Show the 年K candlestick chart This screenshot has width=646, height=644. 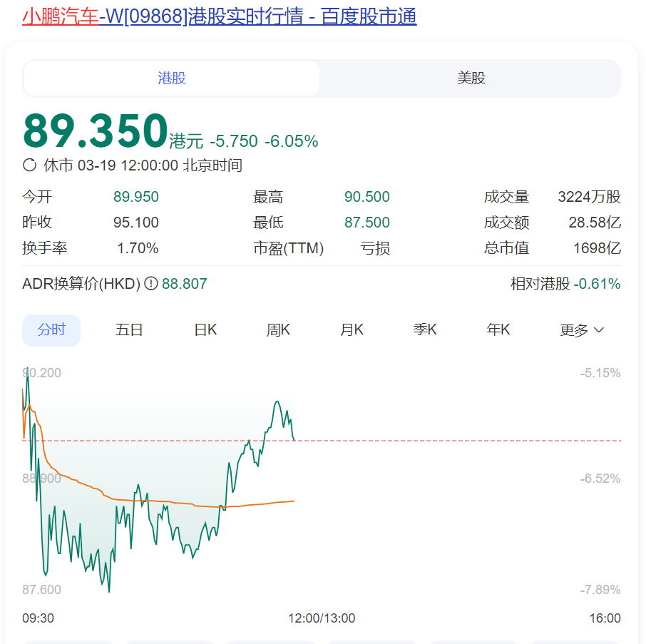point(498,330)
